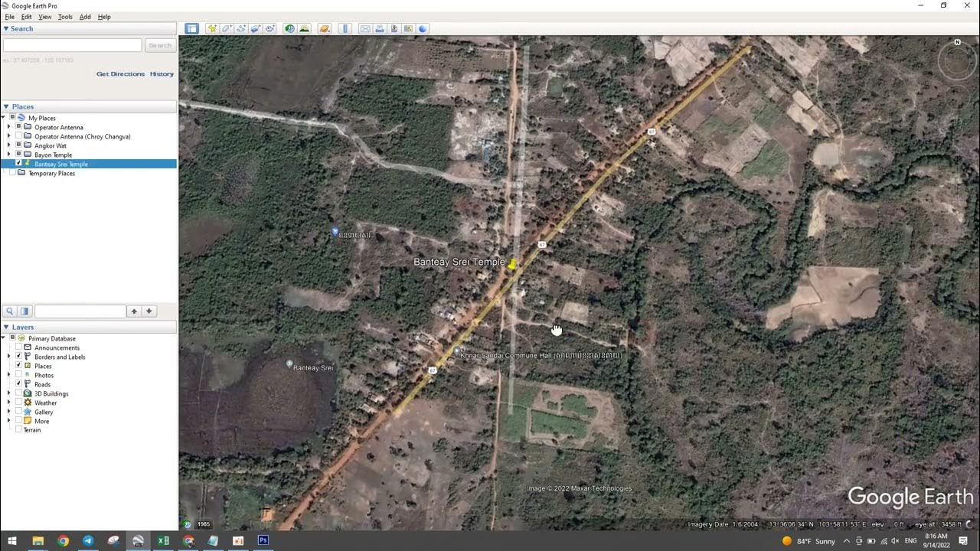Enable the 3D Buildings layer checkbox
The width and height of the screenshot is (980, 551).
pyautogui.click(x=18, y=393)
